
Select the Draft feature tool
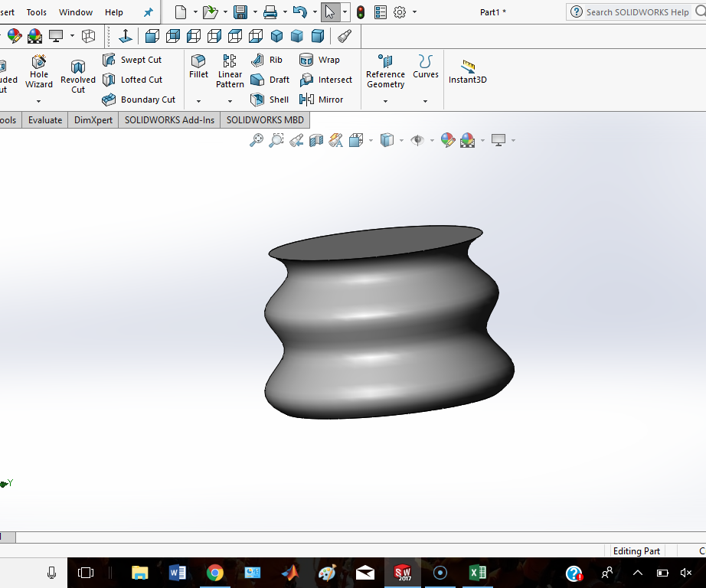pyautogui.click(x=270, y=80)
